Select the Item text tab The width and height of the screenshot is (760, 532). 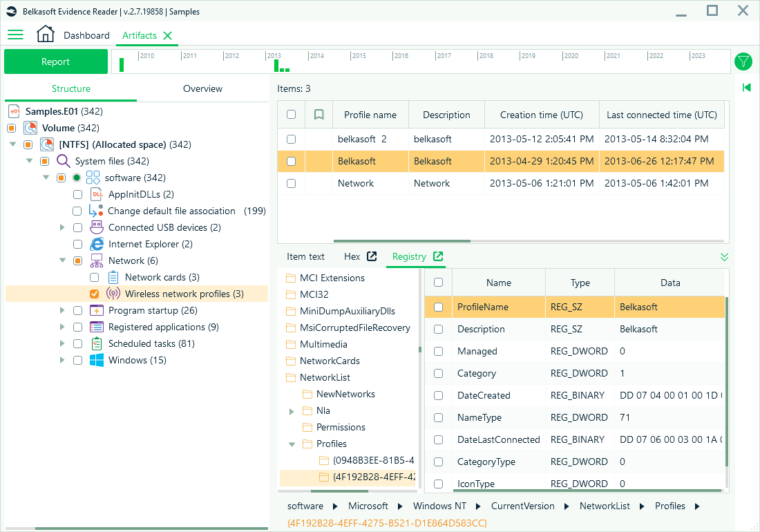click(305, 256)
